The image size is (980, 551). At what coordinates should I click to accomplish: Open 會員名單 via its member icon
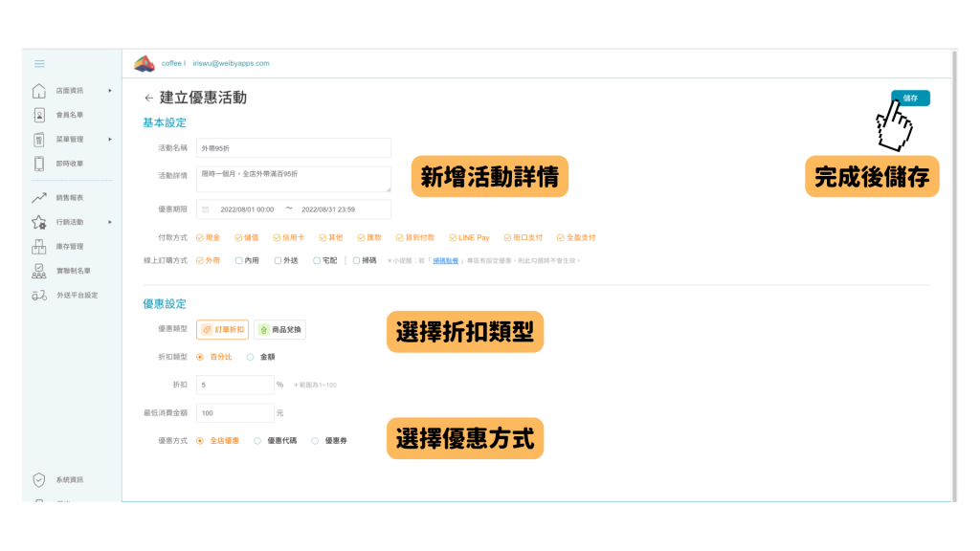39,115
